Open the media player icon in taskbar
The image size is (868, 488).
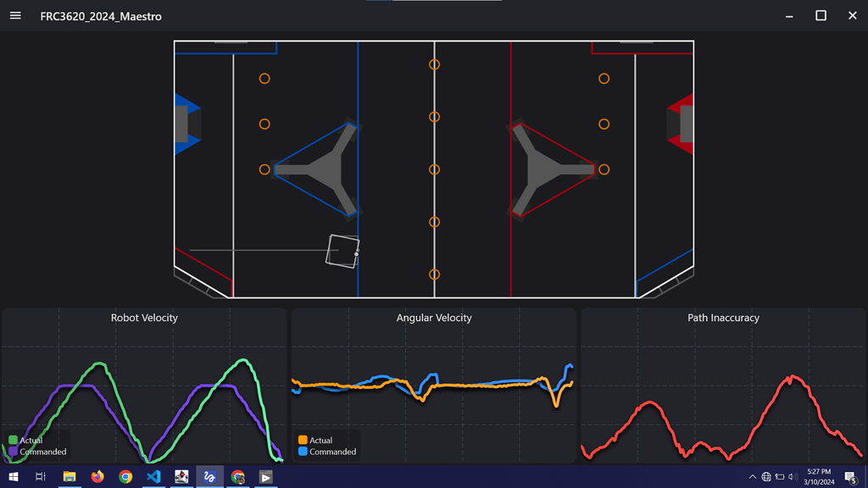click(x=265, y=476)
